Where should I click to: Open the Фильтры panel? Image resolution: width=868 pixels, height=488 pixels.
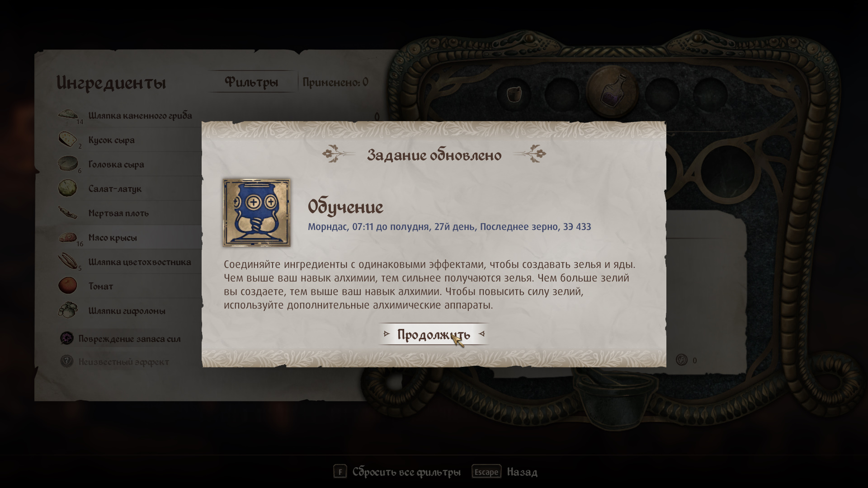coord(251,82)
